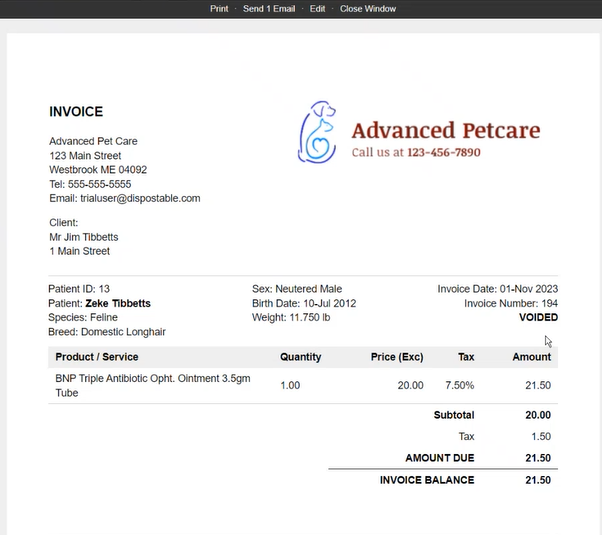Click the INVOICE BALANCE label
Viewport: 602px width, 535px height.
point(427,480)
